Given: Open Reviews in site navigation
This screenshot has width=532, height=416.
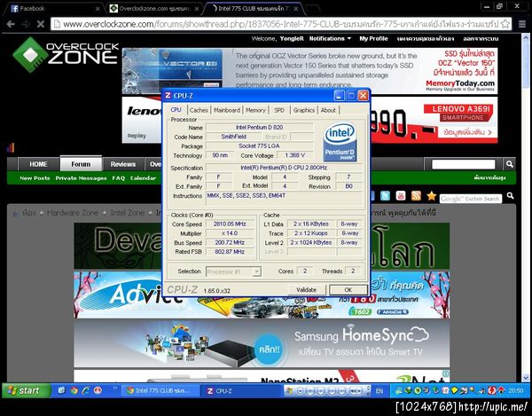Looking at the screenshot, I should [x=123, y=164].
